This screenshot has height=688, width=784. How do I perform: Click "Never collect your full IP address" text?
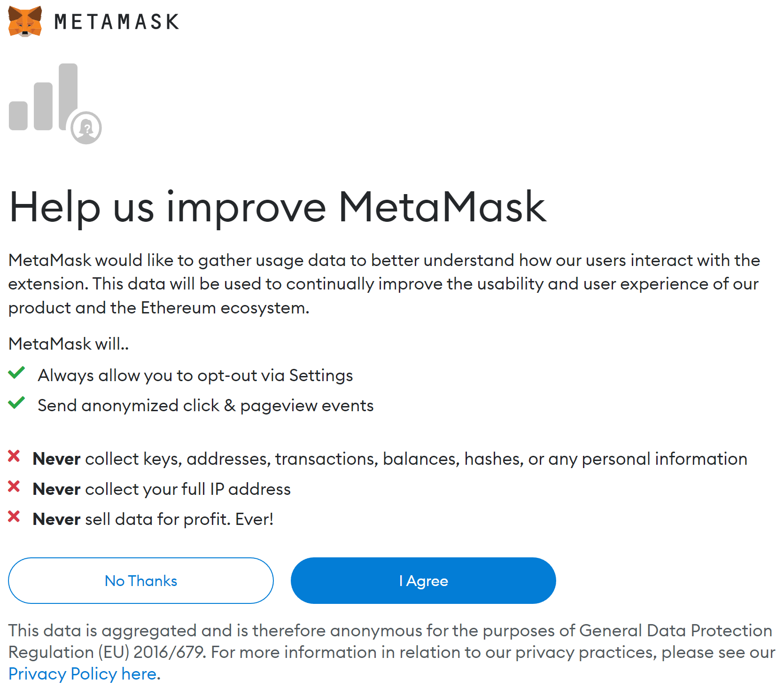point(162,489)
